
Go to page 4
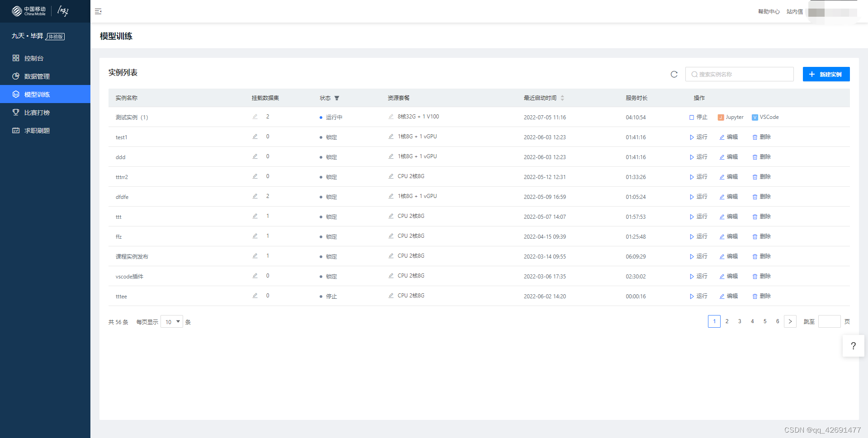tap(752, 321)
